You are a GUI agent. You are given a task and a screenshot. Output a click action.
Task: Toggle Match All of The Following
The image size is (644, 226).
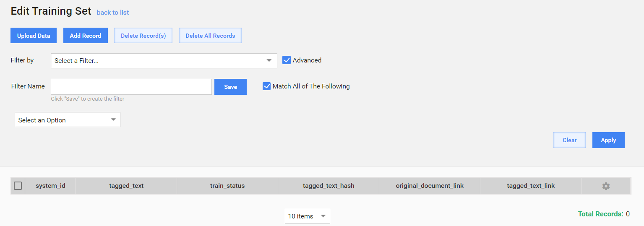[x=266, y=86]
